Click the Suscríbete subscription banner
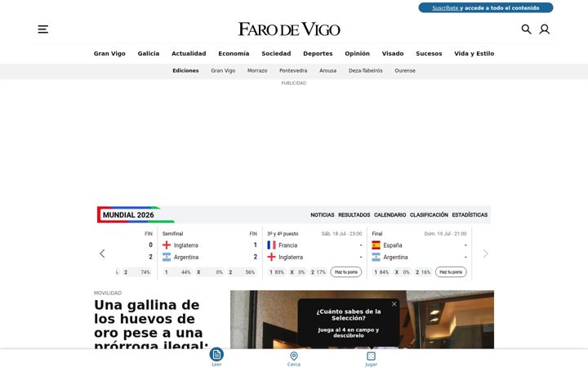Viewport: 588px width, 368px height. point(486,8)
